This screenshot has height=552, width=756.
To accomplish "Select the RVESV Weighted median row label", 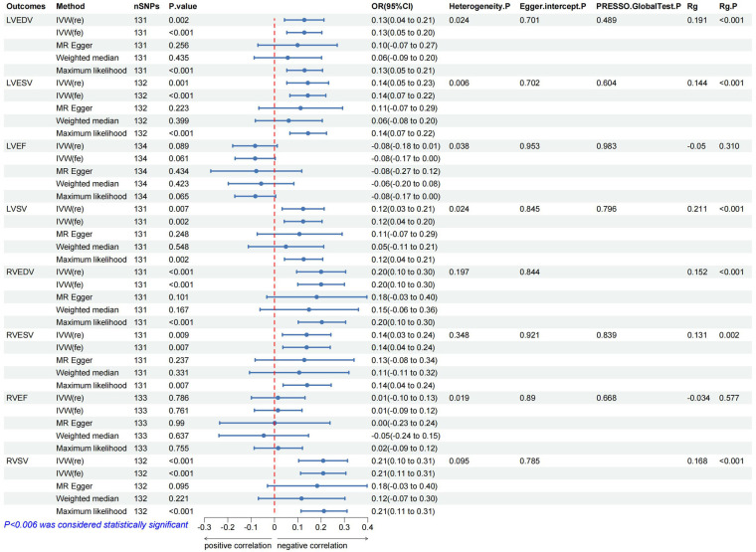I will (88, 373).
